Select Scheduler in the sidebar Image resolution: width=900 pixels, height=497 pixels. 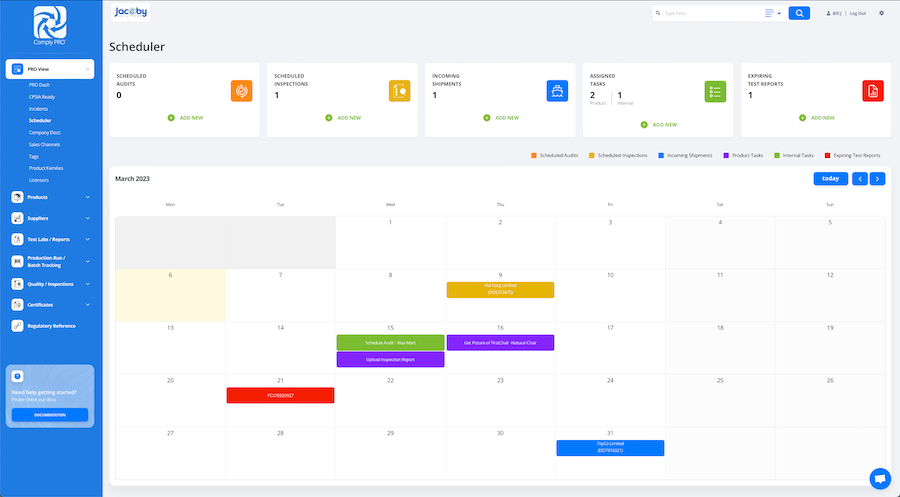40,121
